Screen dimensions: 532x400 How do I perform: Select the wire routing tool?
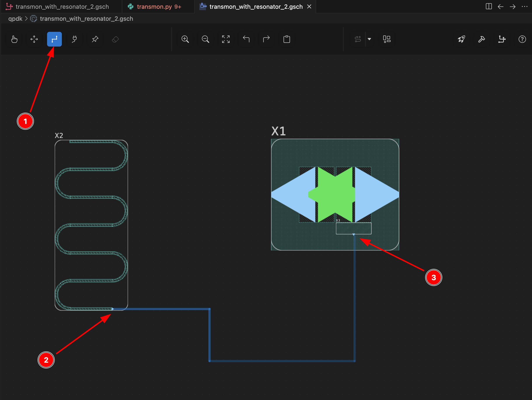pos(54,39)
